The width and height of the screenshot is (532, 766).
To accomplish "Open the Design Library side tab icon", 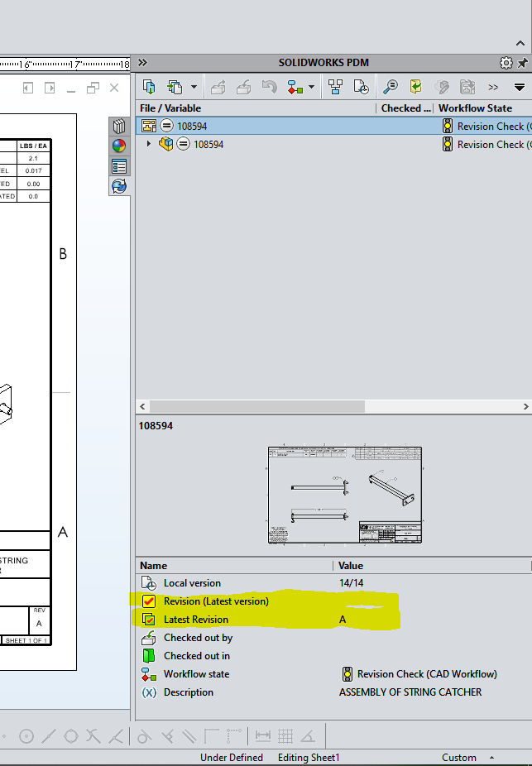I will (119, 126).
